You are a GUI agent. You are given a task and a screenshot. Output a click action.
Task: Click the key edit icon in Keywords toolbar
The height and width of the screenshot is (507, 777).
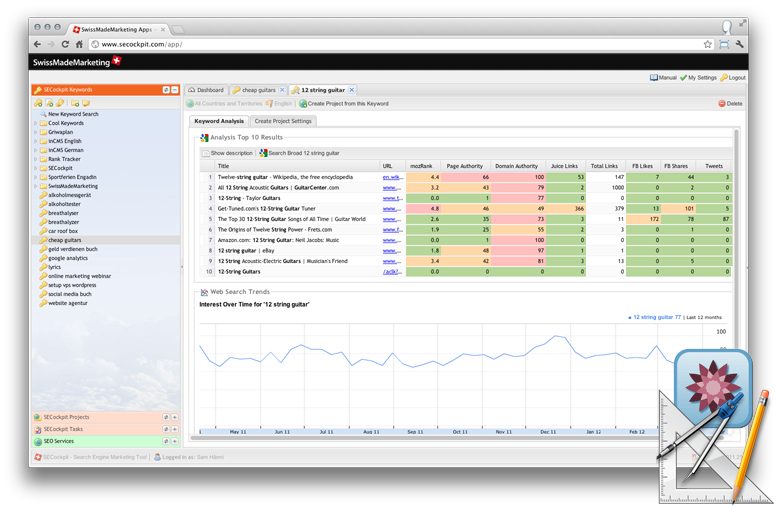click(60, 103)
